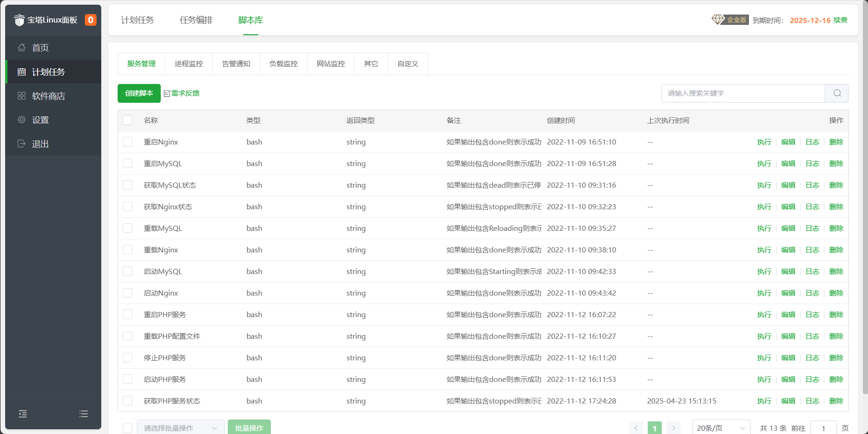
Task: Click the magnifier search icon button
Action: pyautogui.click(x=837, y=93)
